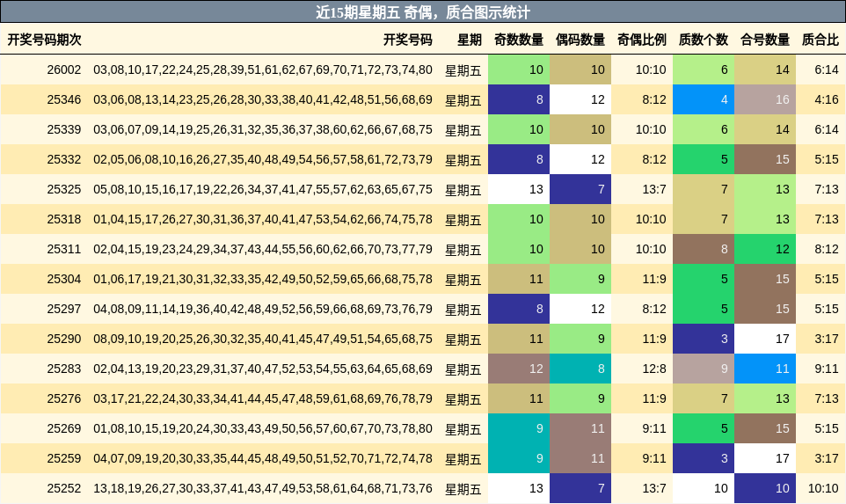Select the 质数个数 column header
This screenshot has width=846, height=504.
pyautogui.click(x=703, y=40)
